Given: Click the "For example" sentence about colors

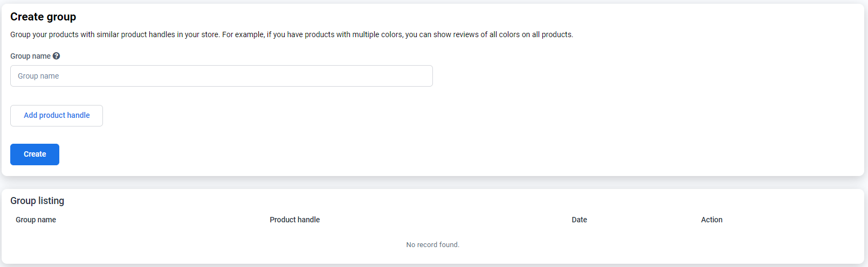Looking at the screenshot, I should pos(397,34).
